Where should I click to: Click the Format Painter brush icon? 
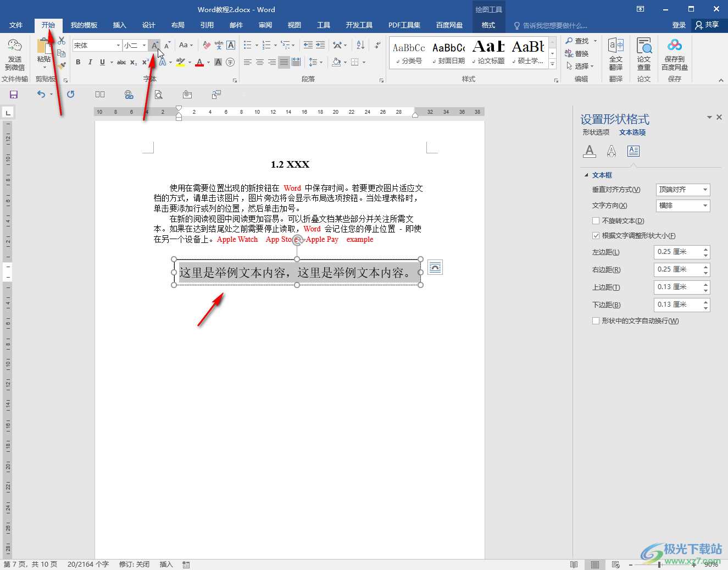point(62,65)
